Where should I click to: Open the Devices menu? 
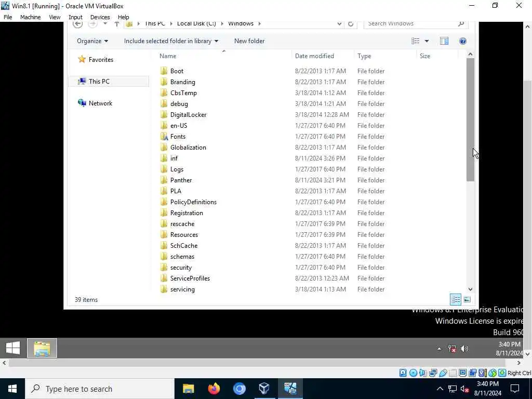(x=100, y=17)
